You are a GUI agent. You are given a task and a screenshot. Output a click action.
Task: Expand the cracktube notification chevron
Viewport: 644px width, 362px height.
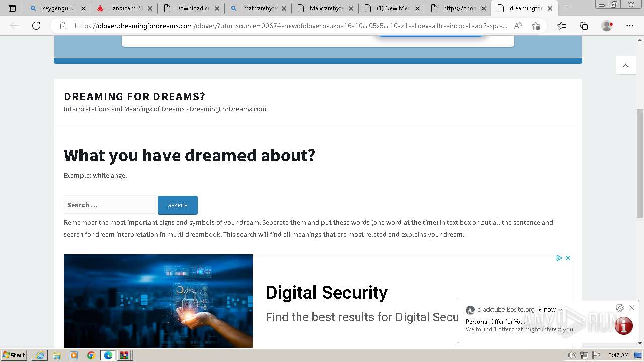(560, 310)
